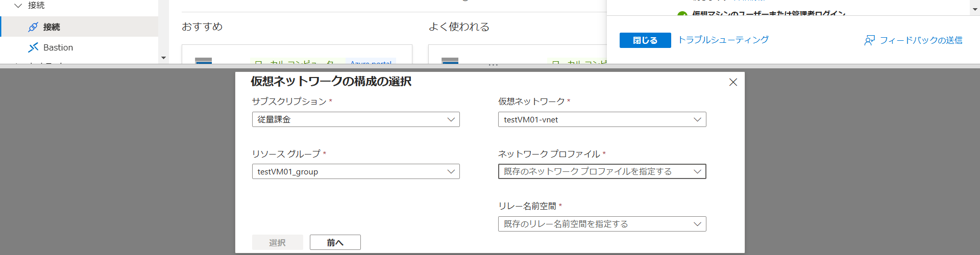Click the computer icon on the おすすめ card

204,61
